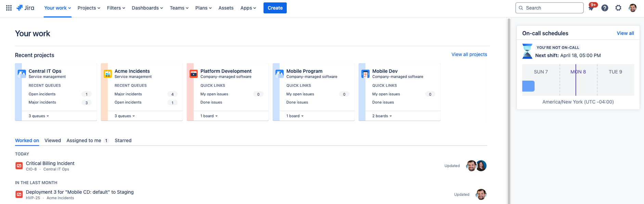Click the Critical Billing Incident issue icon

pyautogui.click(x=19, y=166)
